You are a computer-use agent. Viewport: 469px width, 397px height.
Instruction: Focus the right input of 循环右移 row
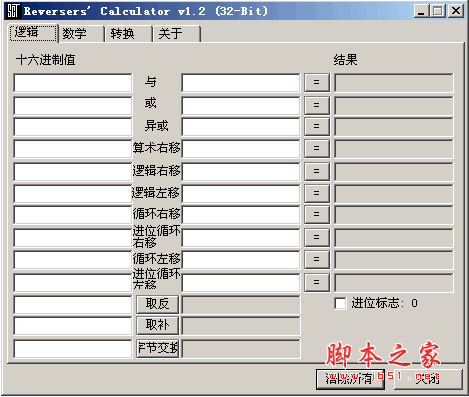coord(241,215)
